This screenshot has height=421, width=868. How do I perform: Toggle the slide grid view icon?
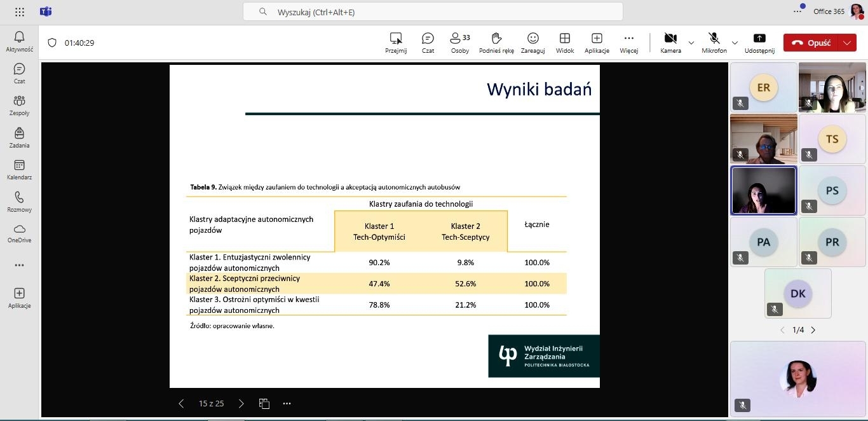[264, 403]
